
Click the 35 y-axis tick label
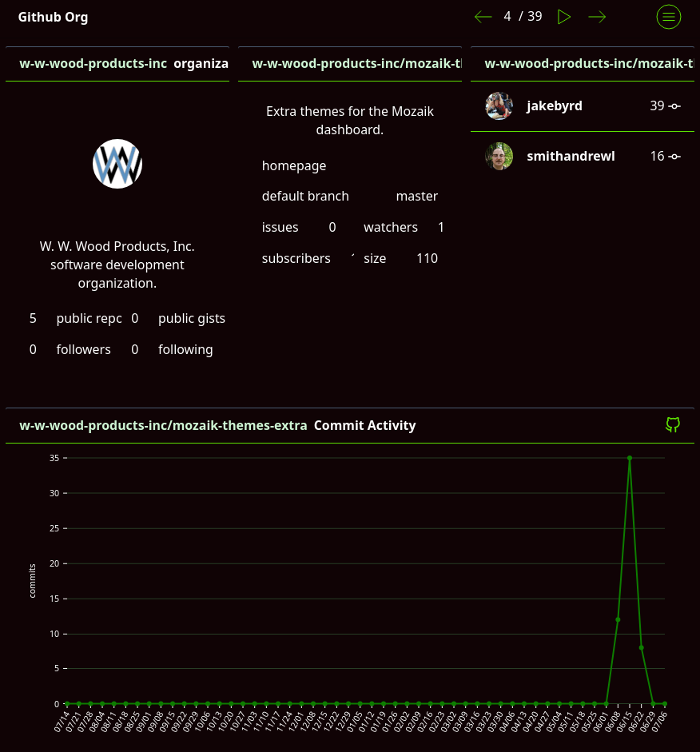(x=54, y=458)
